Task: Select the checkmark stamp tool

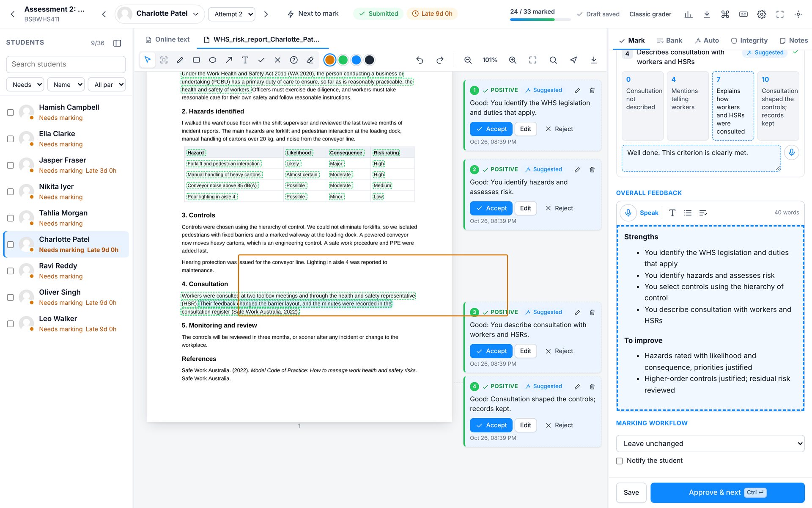Action: coord(261,60)
